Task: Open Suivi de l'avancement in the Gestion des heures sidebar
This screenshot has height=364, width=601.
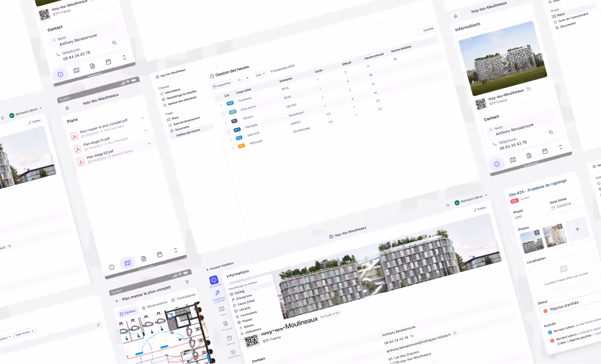Action: click(x=185, y=121)
